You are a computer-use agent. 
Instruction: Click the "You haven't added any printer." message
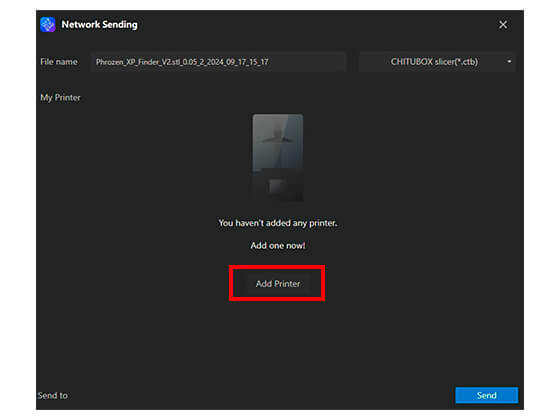pos(278,223)
